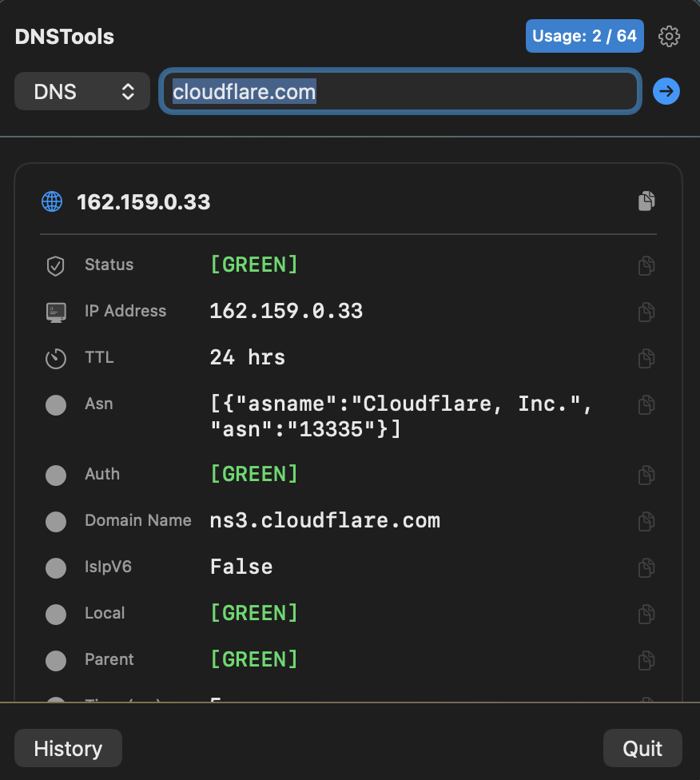Screen dimensions: 700x780
Task: Open settings via the gear icon
Action: point(669,36)
